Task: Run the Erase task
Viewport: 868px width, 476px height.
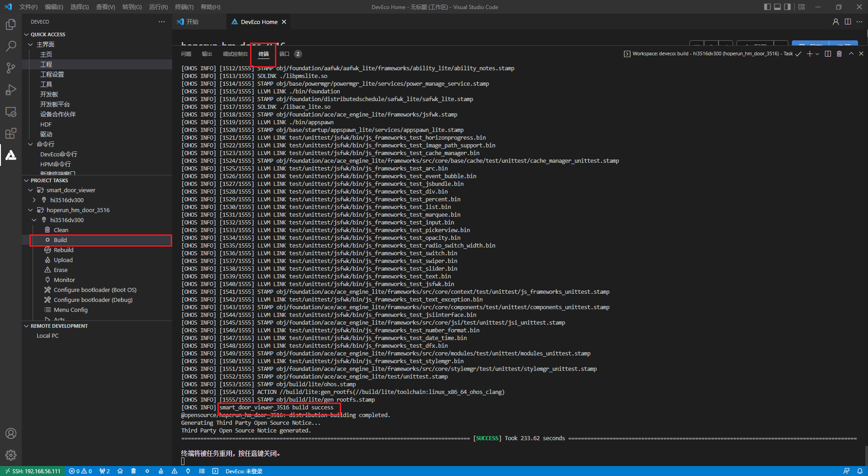Action: coord(97,270)
